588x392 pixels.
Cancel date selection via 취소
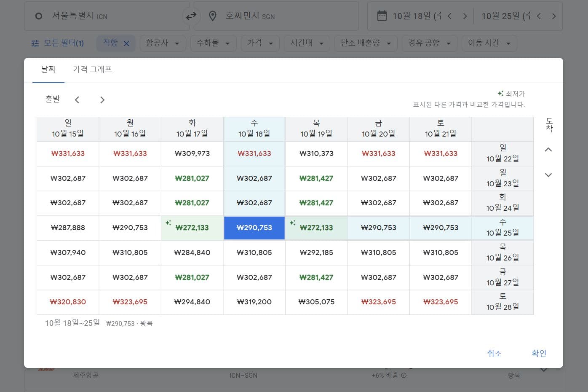point(494,353)
